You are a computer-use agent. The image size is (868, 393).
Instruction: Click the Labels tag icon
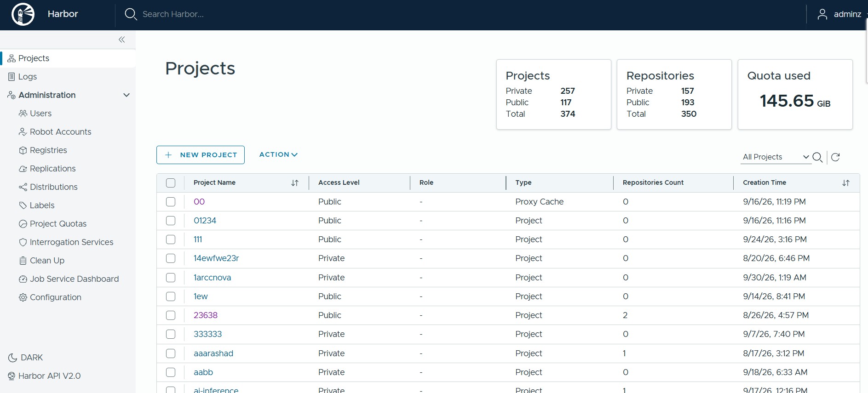tap(23, 205)
